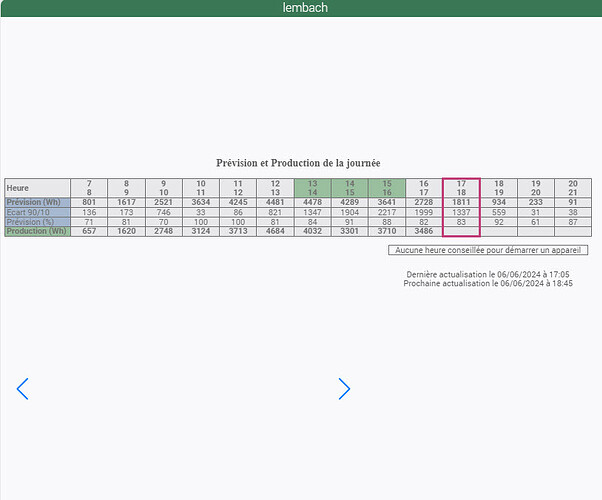This screenshot has height=500, width=602.
Task: Click forecast value 801
Action: coord(89,202)
